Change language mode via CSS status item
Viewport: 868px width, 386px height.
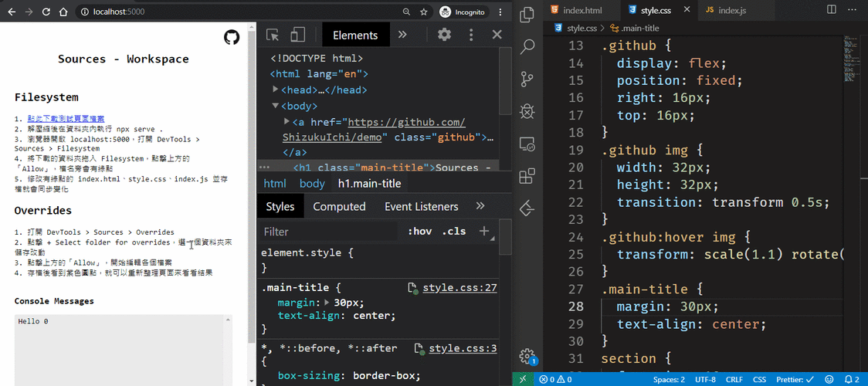[760, 380]
